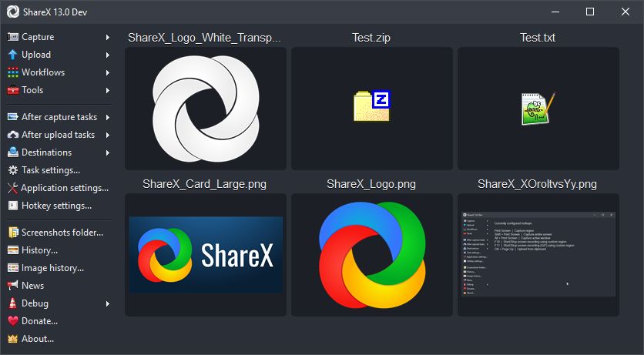Image resolution: width=644 pixels, height=355 pixels.
Task: Click the News megaphone icon
Action: click(12, 286)
